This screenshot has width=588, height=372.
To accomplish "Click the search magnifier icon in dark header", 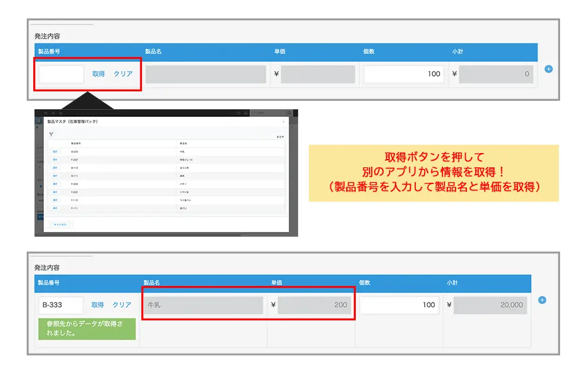I will tap(289, 113).
